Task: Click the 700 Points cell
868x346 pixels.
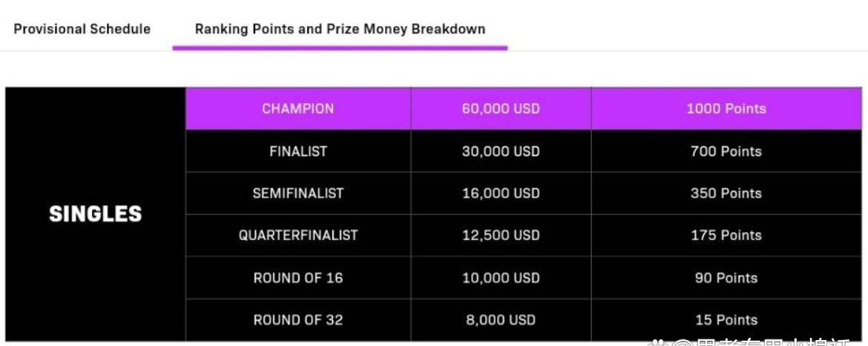Action: pyautogui.click(x=726, y=151)
